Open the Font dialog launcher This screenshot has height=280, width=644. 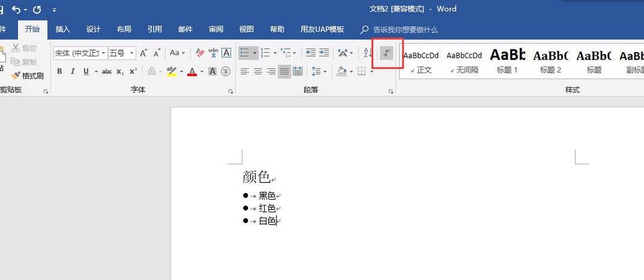coord(231,91)
